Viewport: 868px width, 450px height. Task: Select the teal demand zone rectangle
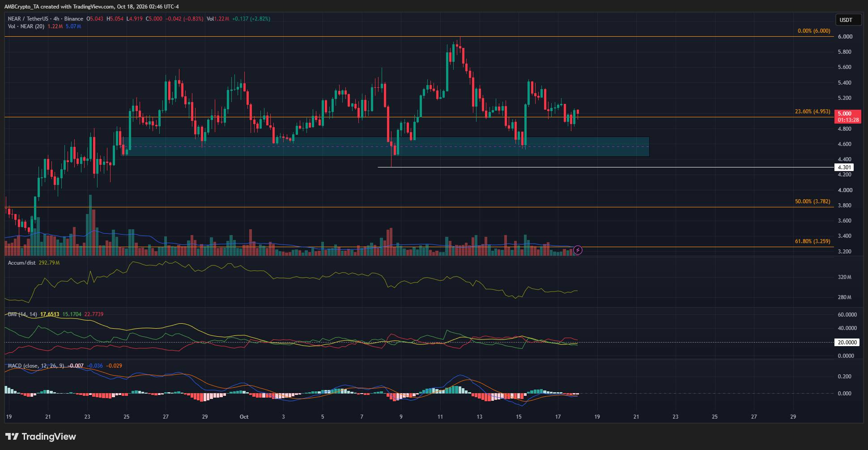point(385,146)
